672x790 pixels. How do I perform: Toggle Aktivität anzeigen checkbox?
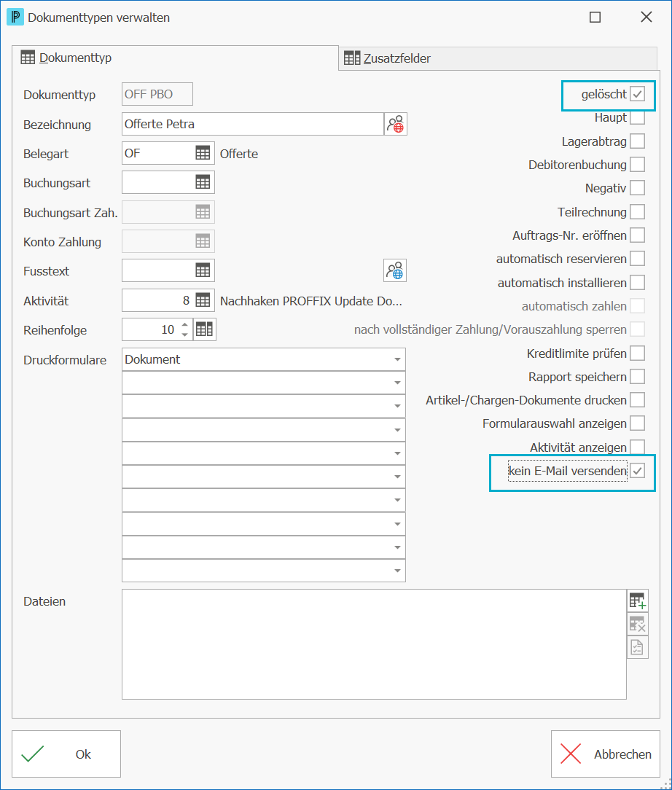[637, 447]
